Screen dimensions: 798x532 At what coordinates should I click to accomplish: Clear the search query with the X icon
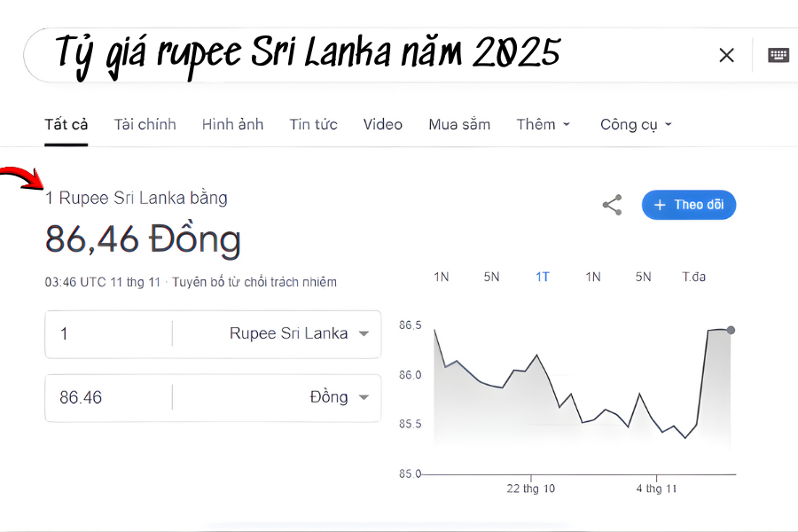click(x=726, y=54)
